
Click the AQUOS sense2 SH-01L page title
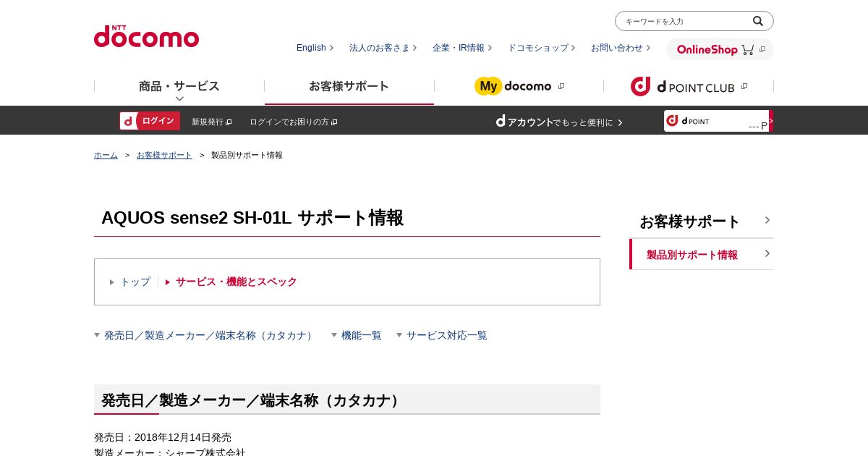(252, 218)
